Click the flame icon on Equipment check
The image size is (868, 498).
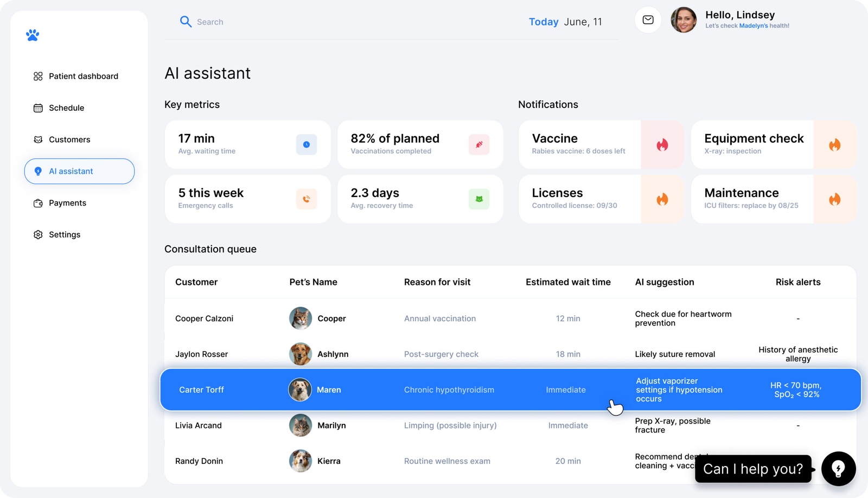coord(834,145)
